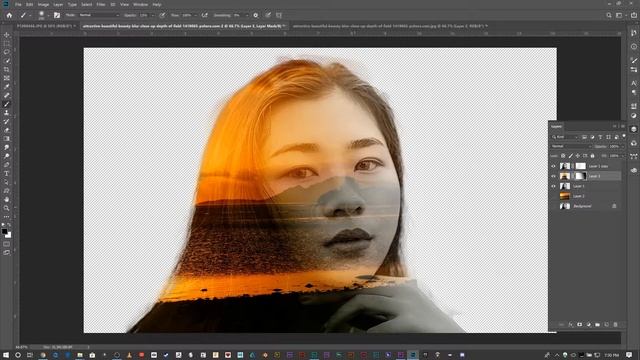Screen dimensions: 640x360
Task: Delete layer trash button
Action: point(616,324)
